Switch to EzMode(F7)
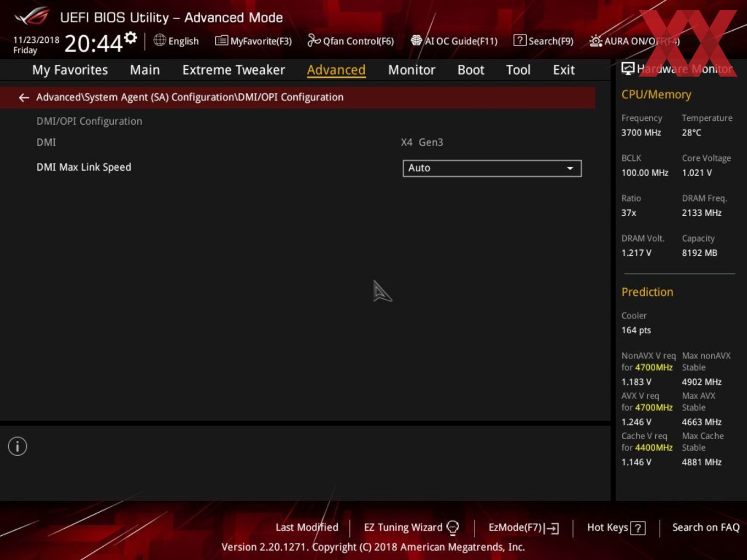747x560 pixels. coord(523,528)
